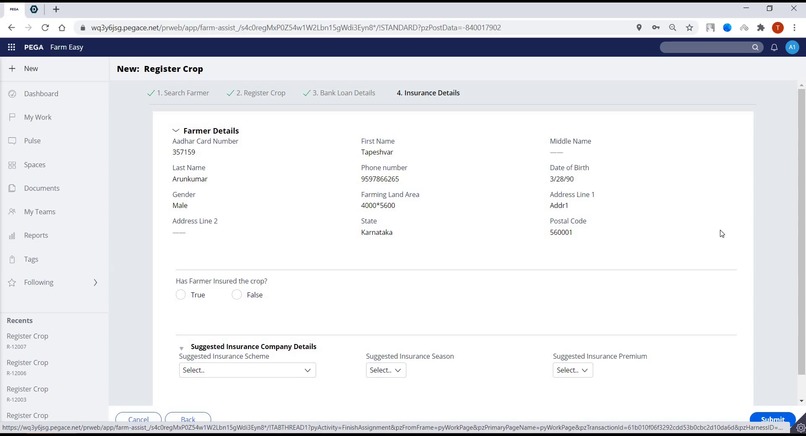Viewport: 806px width, 436px height.
Task: Go back using browser back arrow
Action: [x=11, y=28]
